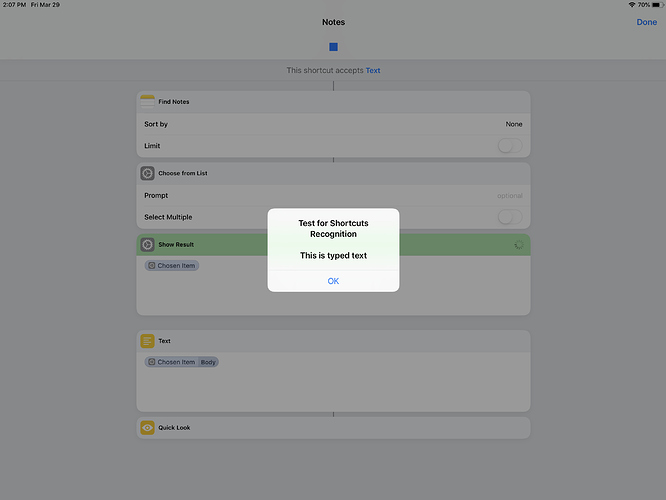Screen dimensions: 666x500
Task: Stop the running shortcut with the blue square
Action: point(333,47)
